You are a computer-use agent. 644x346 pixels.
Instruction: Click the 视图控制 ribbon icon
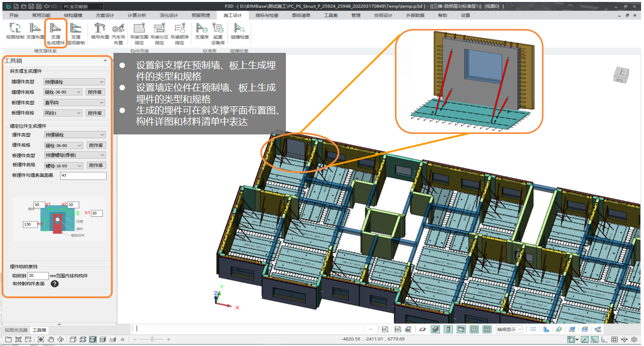pos(15,29)
